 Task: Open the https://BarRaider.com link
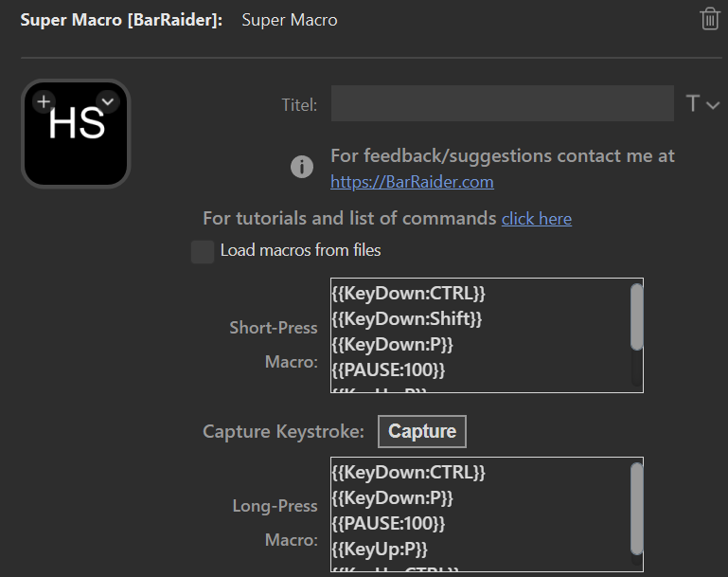click(x=412, y=181)
